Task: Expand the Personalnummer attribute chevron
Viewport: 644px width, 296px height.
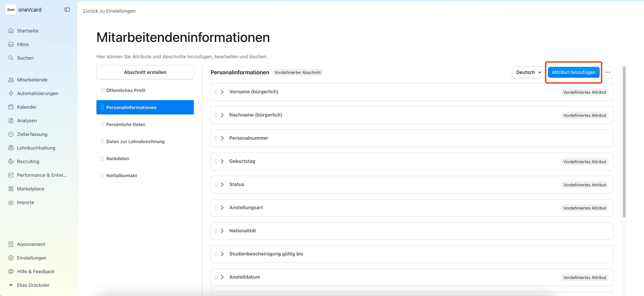Action: pos(222,138)
